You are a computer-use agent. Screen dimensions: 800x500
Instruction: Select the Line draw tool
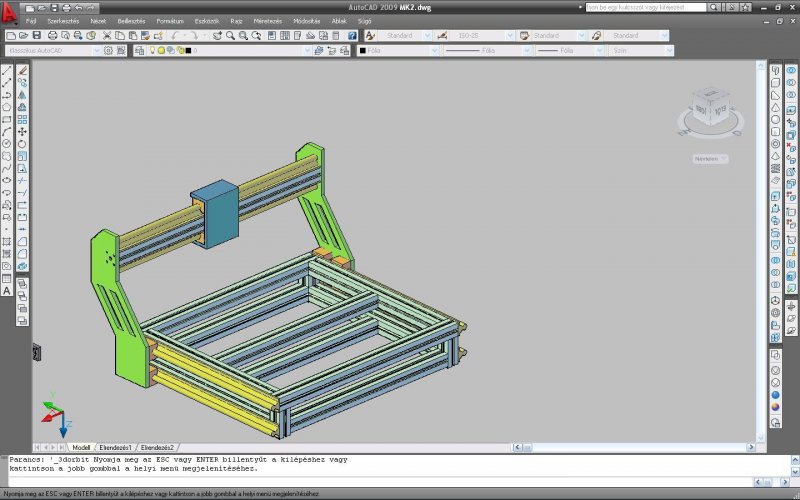[7, 70]
